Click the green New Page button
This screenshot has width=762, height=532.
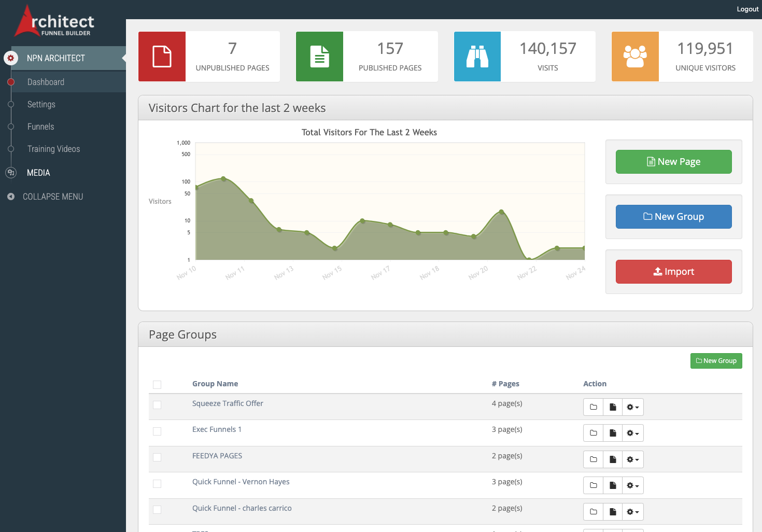tap(673, 162)
